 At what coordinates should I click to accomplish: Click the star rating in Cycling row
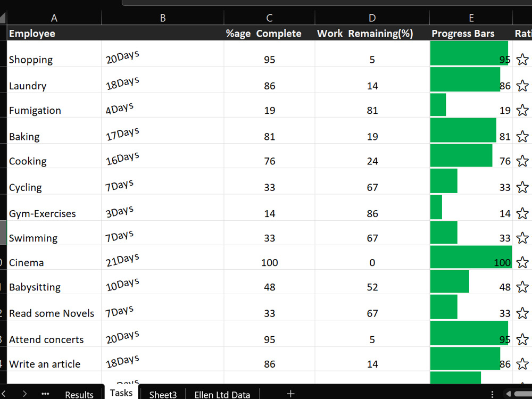point(522,187)
